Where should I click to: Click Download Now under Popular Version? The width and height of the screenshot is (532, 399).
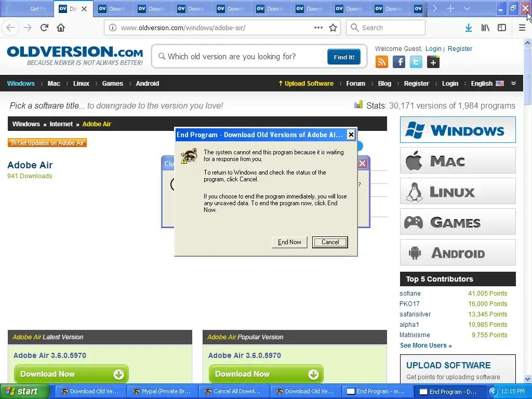coord(266,374)
